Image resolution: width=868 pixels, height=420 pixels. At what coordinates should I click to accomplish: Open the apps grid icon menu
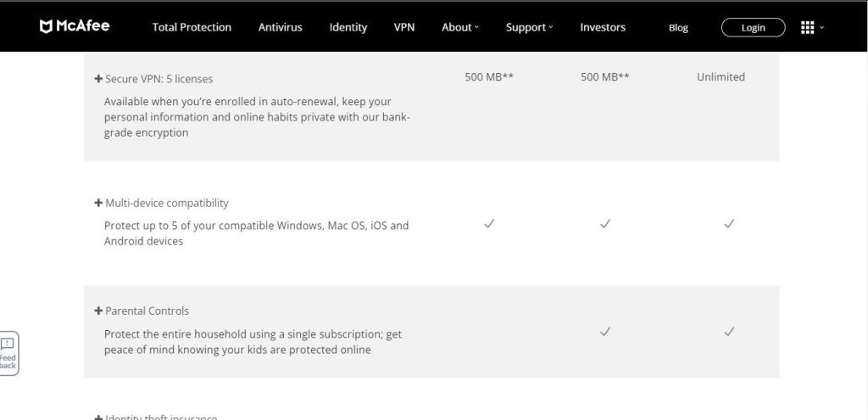click(x=807, y=27)
